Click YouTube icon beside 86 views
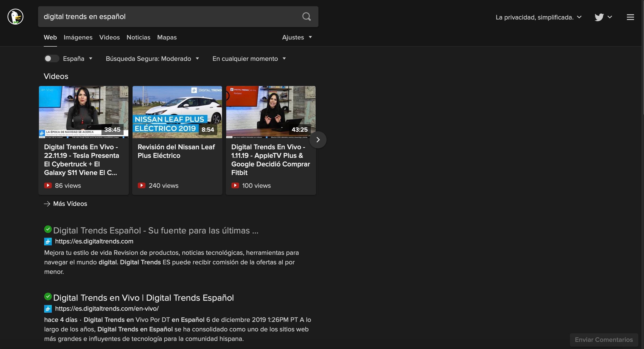This screenshot has height=349, width=644. [48, 185]
